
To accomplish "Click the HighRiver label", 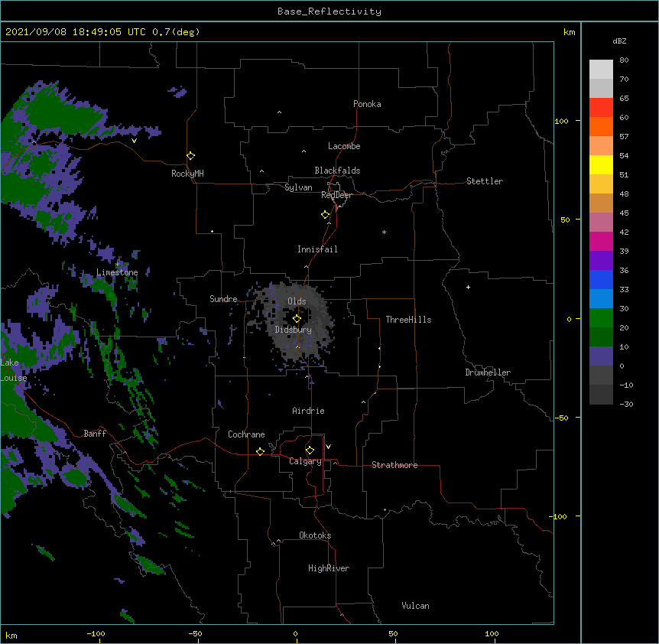I will (x=329, y=568).
